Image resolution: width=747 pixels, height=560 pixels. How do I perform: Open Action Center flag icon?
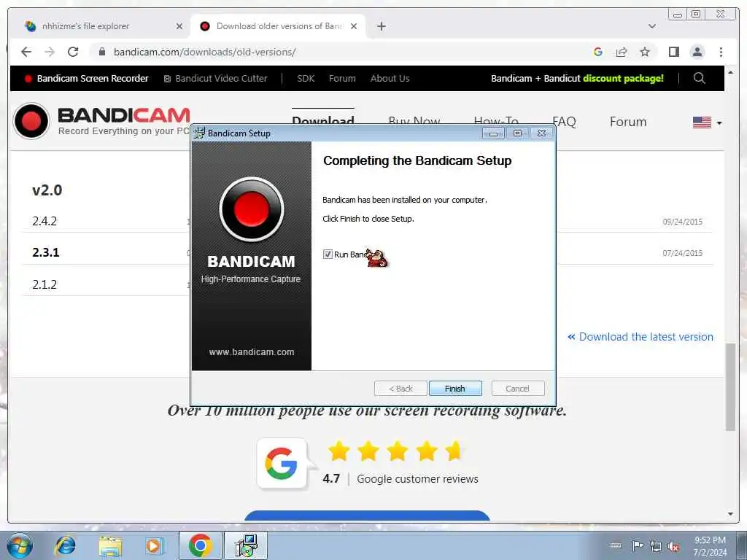(638, 545)
